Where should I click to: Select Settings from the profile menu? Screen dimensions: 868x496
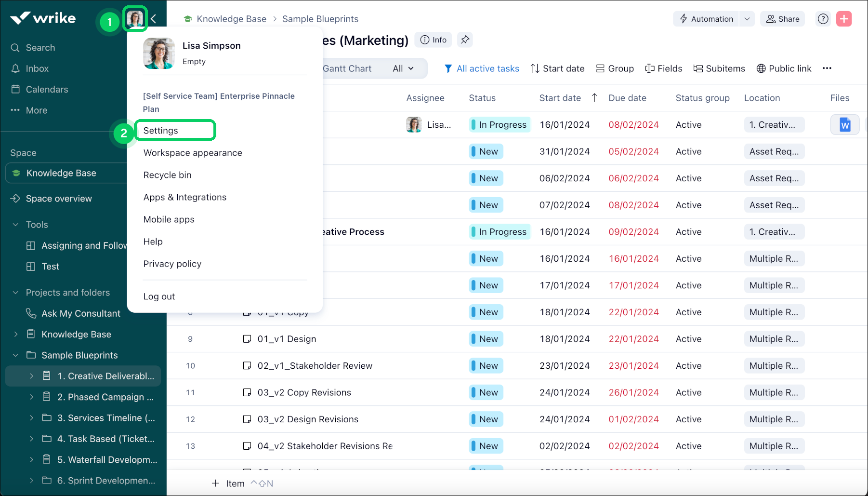pyautogui.click(x=161, y=131)
